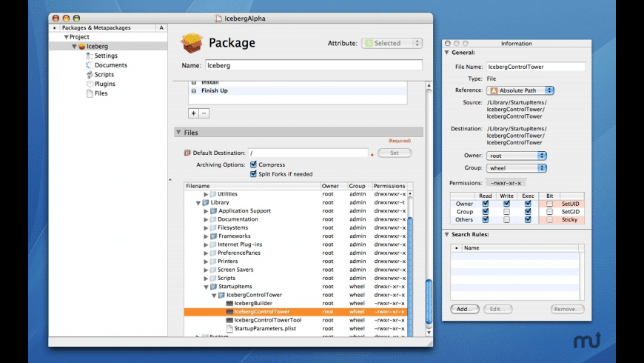Open the Owner dropdown showing root

pyautogui.click(x=516, y=156)
